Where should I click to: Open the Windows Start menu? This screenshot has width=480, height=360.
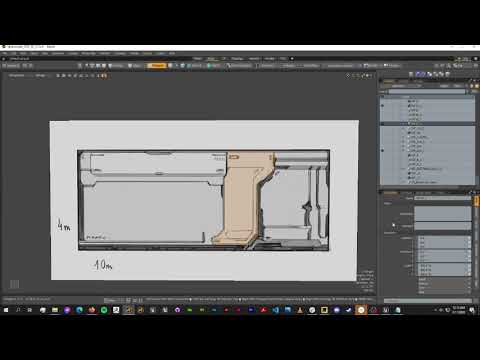(6, 310)
